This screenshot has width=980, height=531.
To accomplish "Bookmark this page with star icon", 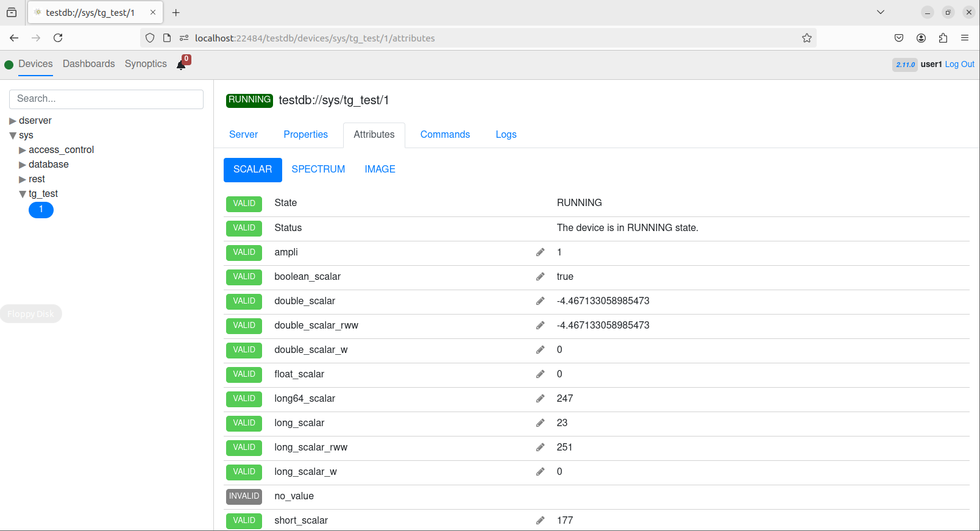I will click(x=806, y=38).
